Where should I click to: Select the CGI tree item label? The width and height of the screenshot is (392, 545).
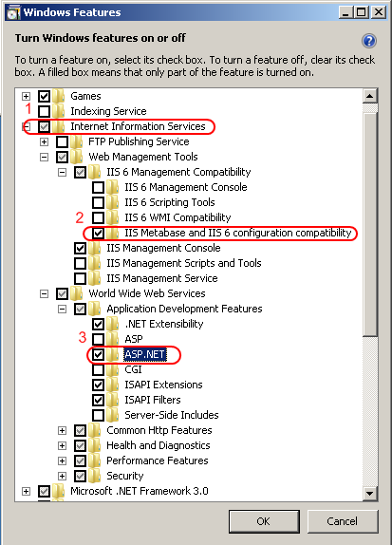[134, 370]
